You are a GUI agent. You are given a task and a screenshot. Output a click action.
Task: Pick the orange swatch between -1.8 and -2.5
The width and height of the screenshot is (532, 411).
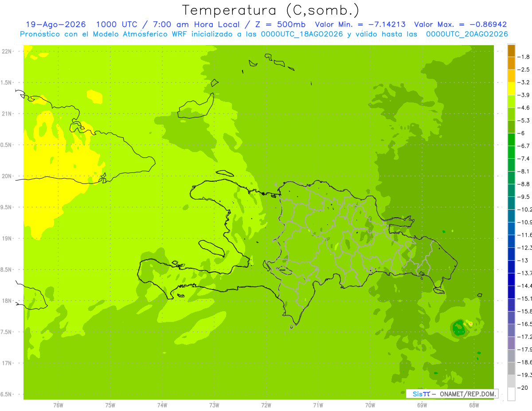point(511,63)
